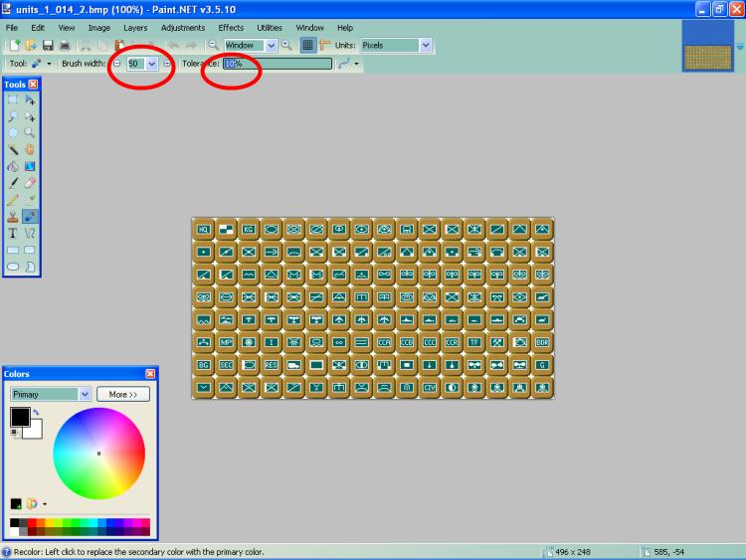Open the palette options dropdown arrow
The height and width of the screenshot is (560, 746).
pos(45,503)
